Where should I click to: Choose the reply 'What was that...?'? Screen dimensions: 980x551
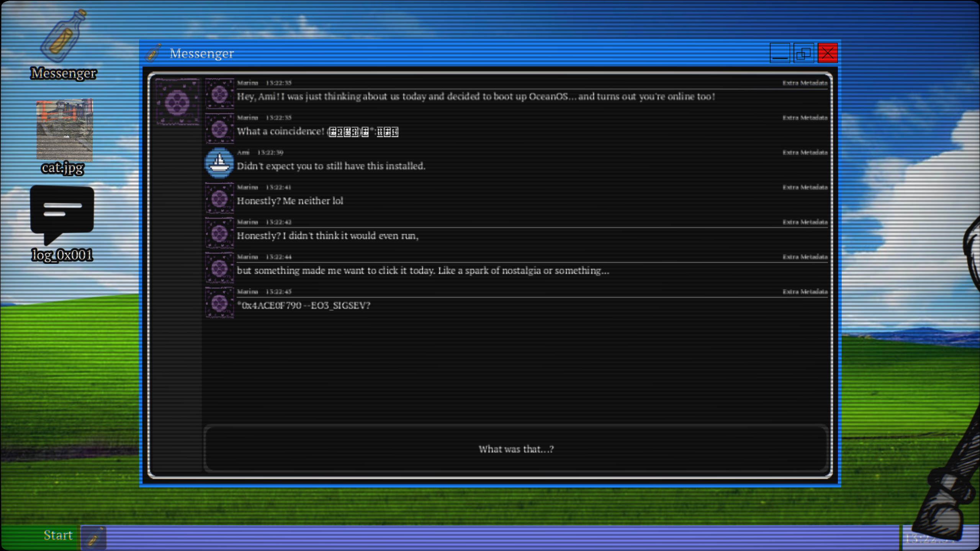515,449
